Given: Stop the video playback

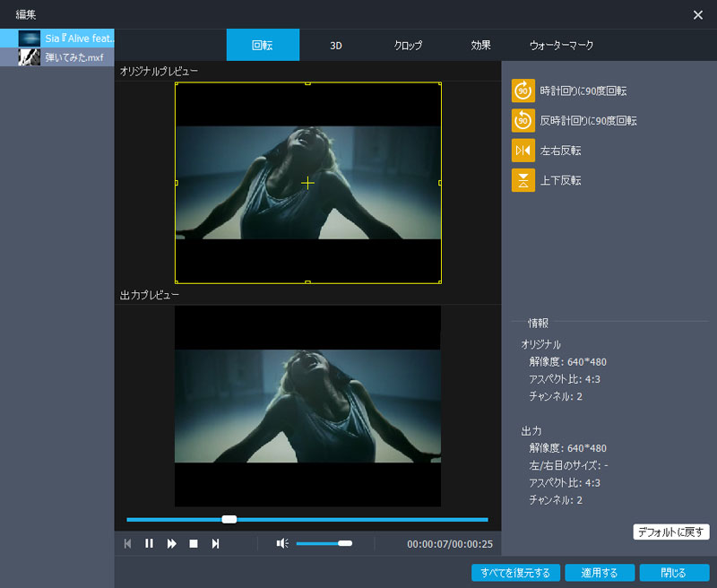Looking at the screenshot, I should point(194,543).
